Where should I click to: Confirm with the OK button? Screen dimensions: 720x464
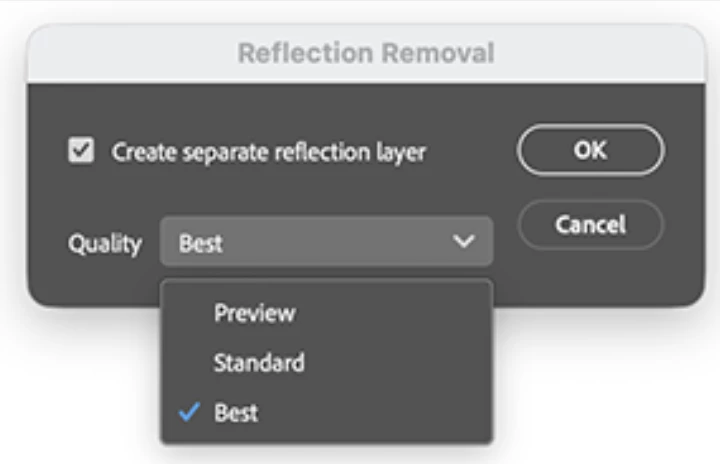pyautogui.click(x=591, y=150)
